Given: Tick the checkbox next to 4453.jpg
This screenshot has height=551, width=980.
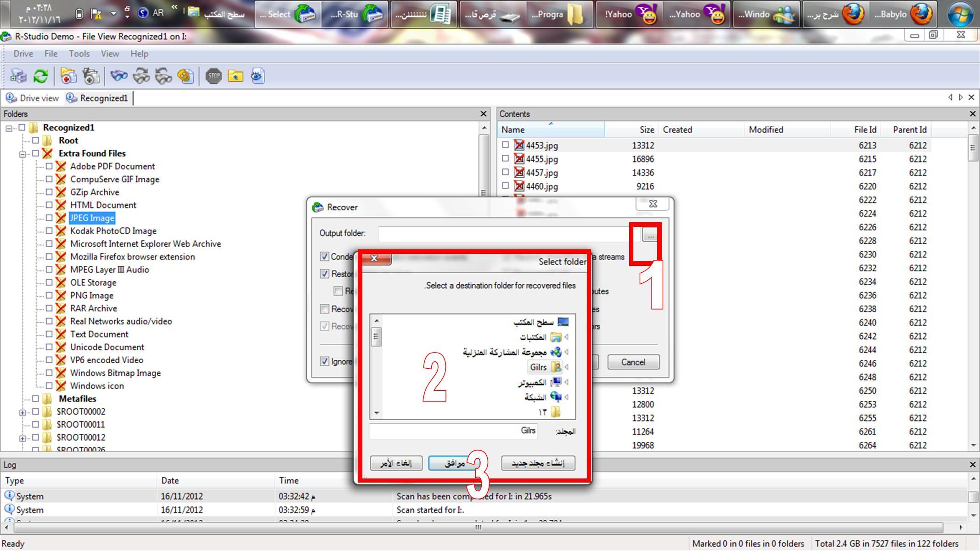Looking at the screenshot, I should pos(505,145).
